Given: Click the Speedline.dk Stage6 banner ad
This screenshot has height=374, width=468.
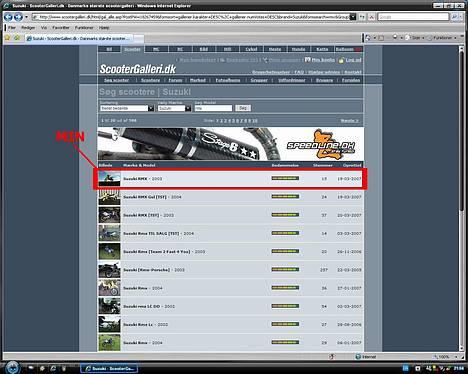Looking at the screenshot, I should (x=230, y=144).
